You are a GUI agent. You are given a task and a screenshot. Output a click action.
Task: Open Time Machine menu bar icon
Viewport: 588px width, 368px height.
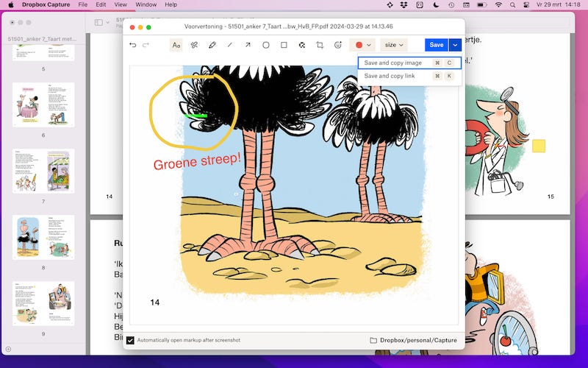click(451, 5)
